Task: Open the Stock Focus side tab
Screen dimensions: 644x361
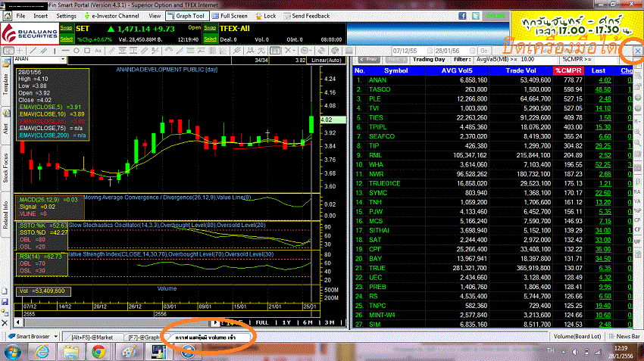Action: tap(6, 168)
